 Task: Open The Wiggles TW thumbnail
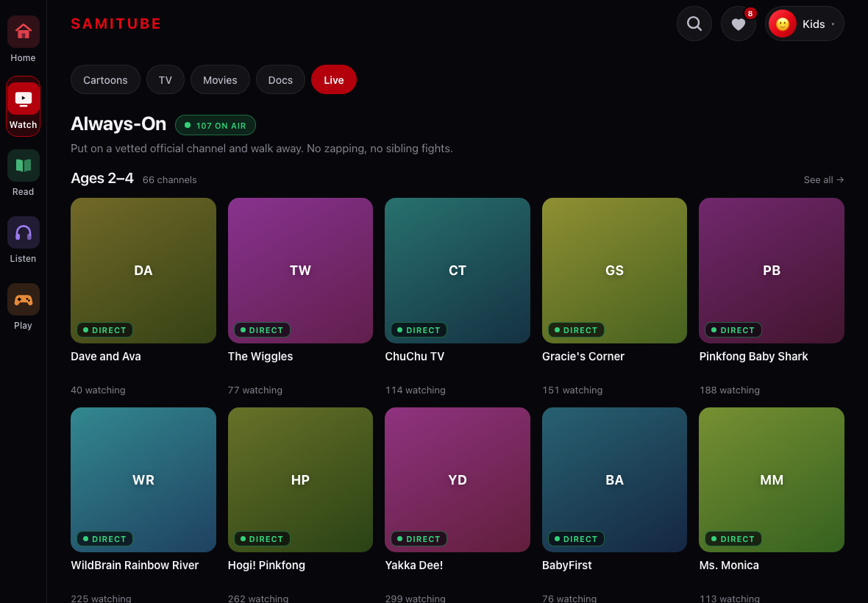pos(300,271)
